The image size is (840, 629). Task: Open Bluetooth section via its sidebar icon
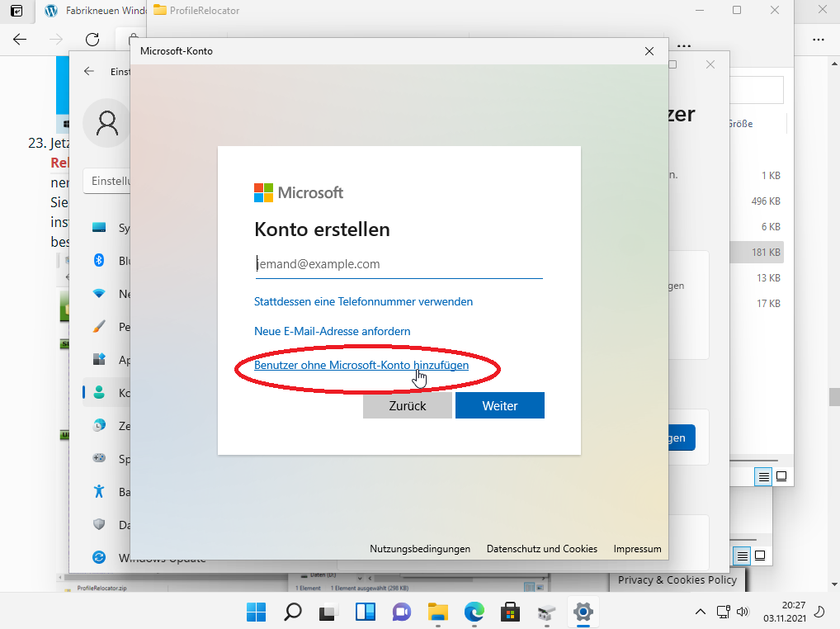pos(99,260)
